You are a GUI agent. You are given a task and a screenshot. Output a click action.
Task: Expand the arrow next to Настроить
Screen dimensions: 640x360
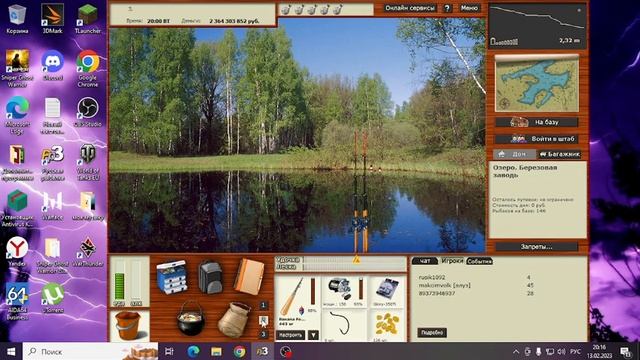coord(313,335)
